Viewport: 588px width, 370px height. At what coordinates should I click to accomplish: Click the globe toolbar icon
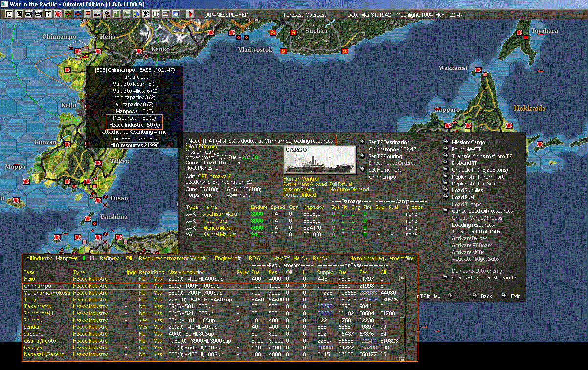click(x=136, y=14)
